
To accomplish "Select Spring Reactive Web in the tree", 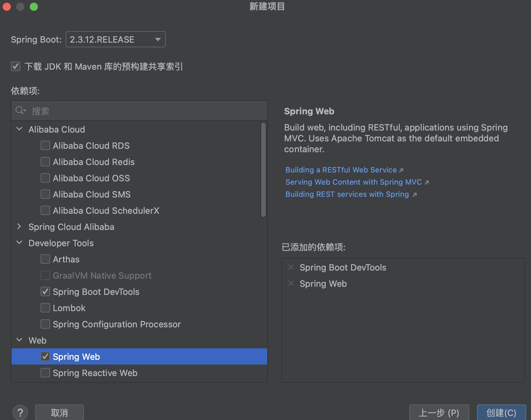I will click(95, 373).
